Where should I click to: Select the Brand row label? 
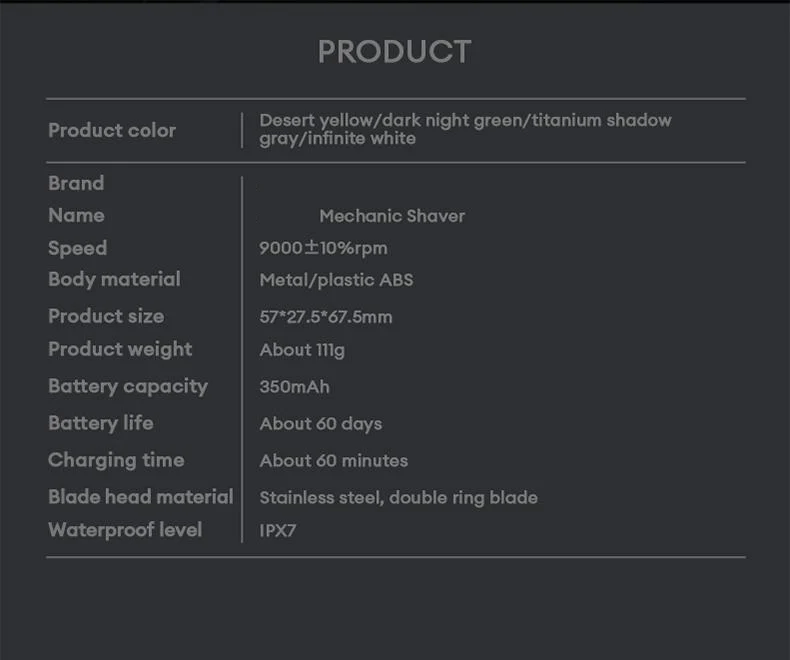[76, 183]
